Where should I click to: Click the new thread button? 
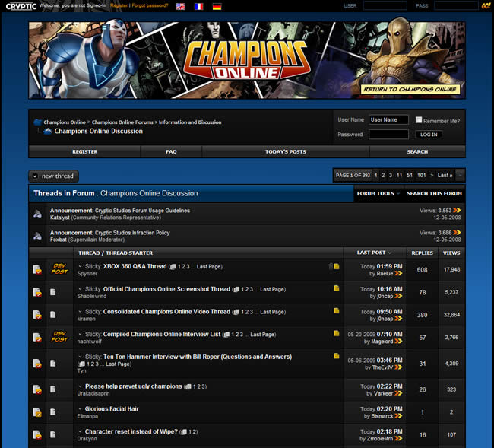click(53, 176)
